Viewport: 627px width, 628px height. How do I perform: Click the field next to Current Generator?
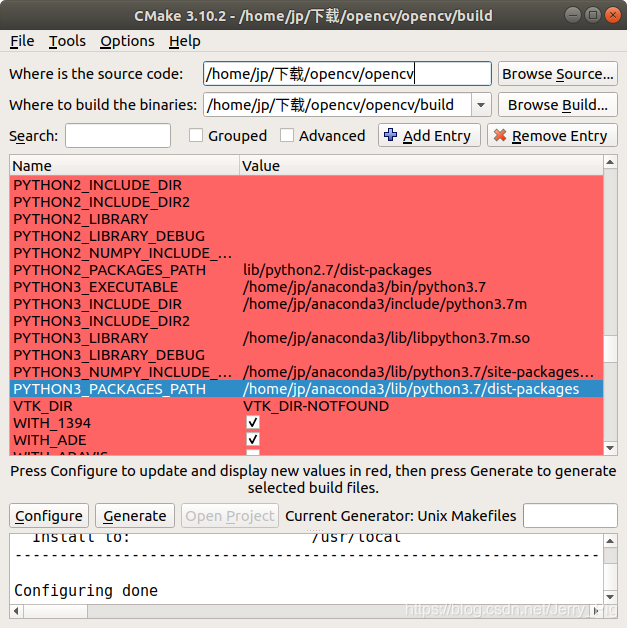[x=570, y=516]
